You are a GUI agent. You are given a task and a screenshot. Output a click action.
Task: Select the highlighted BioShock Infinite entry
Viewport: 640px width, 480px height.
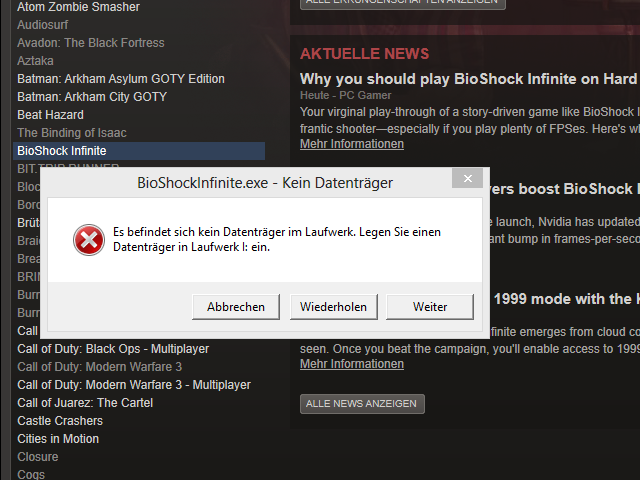(x=139, y=151)
